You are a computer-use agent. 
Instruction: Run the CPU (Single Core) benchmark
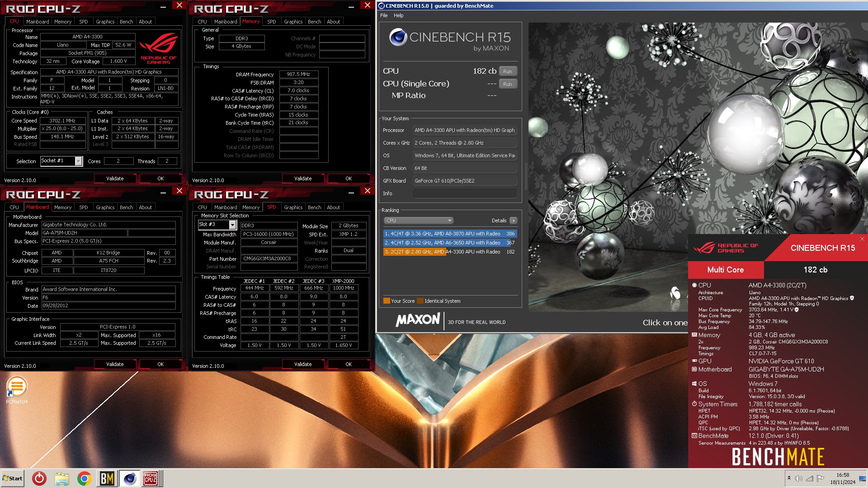508,84
